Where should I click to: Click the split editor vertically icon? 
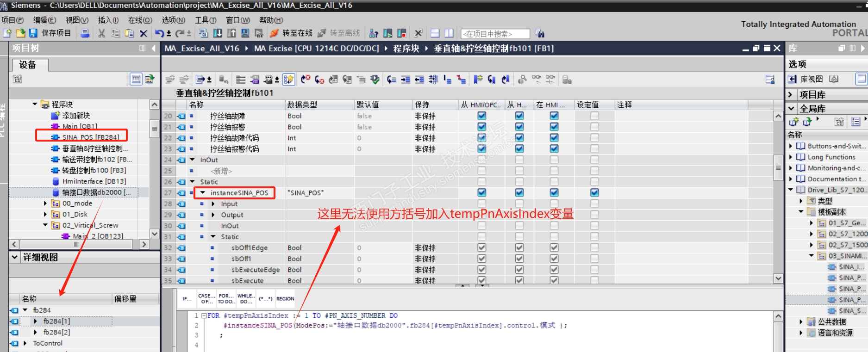(x=449, y=33)
